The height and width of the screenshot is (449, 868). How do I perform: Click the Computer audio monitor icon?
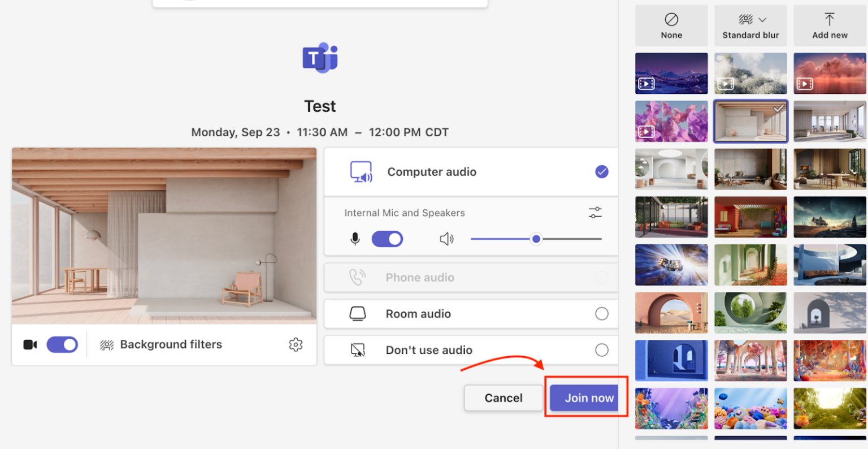coord(361,171)
